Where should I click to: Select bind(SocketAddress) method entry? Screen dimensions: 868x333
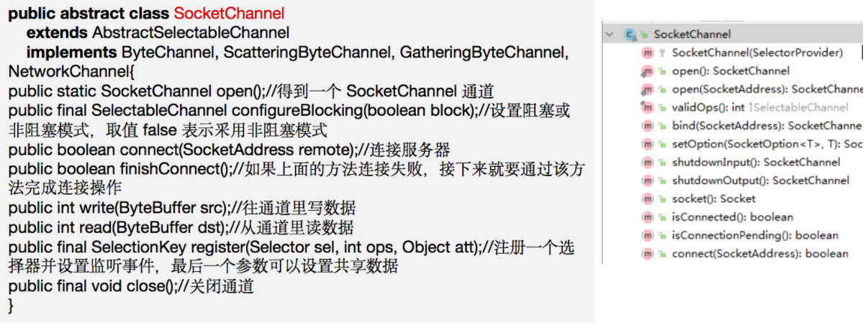click(767, 126)
